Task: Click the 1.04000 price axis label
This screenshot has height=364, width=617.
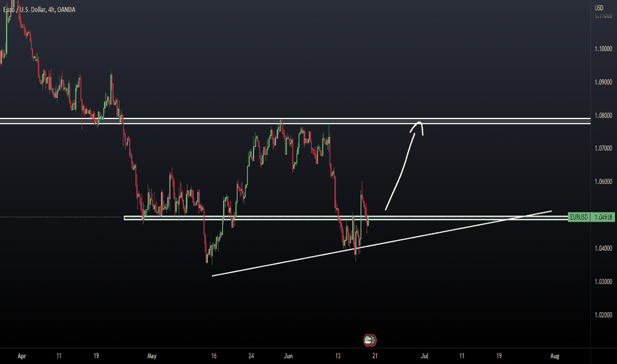Action: click(603, 248)
